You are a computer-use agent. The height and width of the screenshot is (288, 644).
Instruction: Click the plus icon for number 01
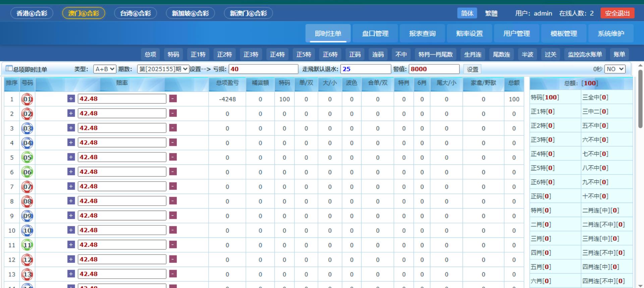click(71, 99)
